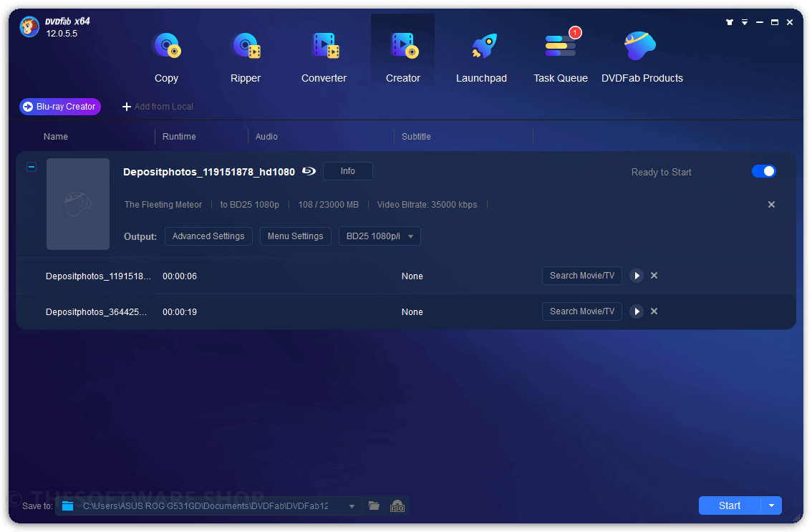Open Advanced Settings
The height and width of the screenshot is (532, 812).
(208, 236)
